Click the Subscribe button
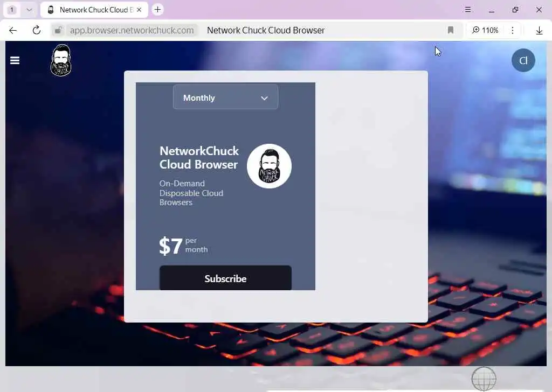 225,278
